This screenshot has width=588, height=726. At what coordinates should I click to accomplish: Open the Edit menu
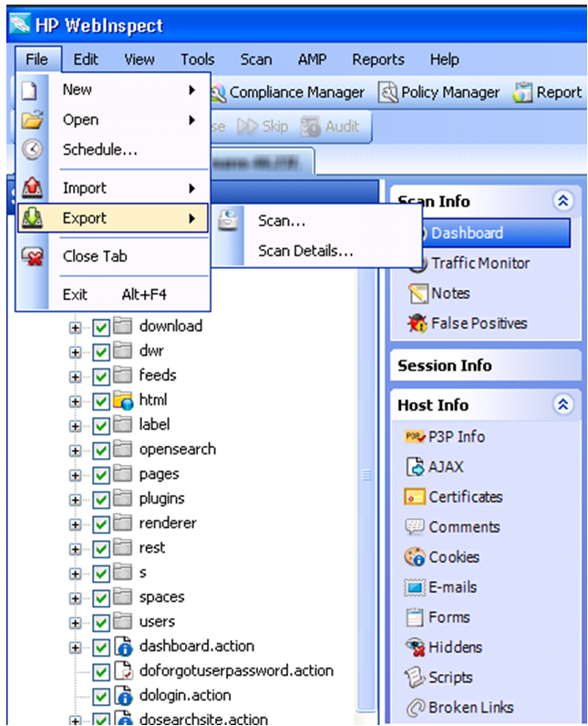click(86, 59)
